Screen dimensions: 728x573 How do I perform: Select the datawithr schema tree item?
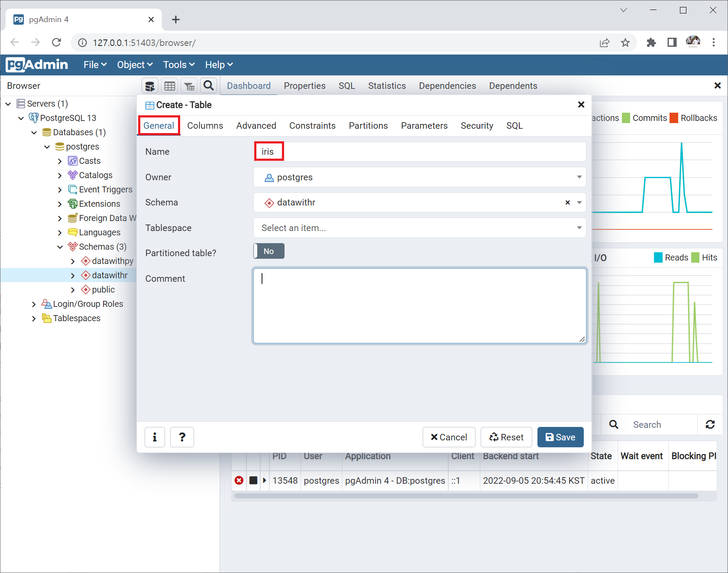click(110, 275)
